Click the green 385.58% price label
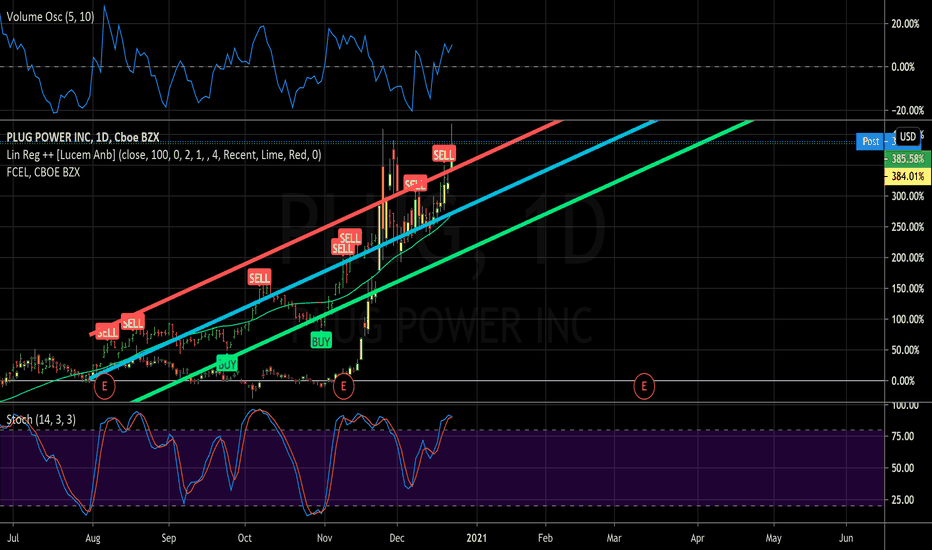Image resolution: width=932 pixels, height=550 pixels. coord(908,159)
